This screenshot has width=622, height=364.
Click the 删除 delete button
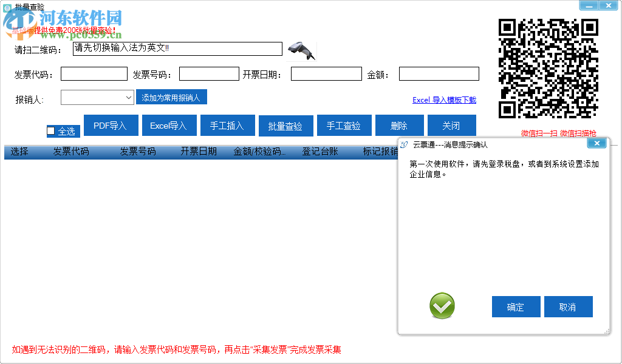pos(399,125)
